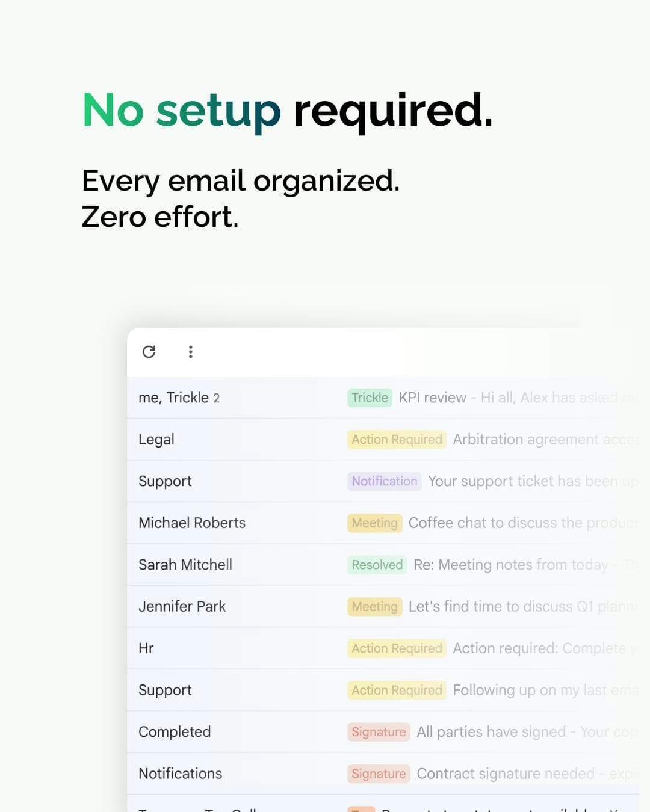650x812 pixels.
Task: Click the Hr sender row
Action: (x=146, y=648)
